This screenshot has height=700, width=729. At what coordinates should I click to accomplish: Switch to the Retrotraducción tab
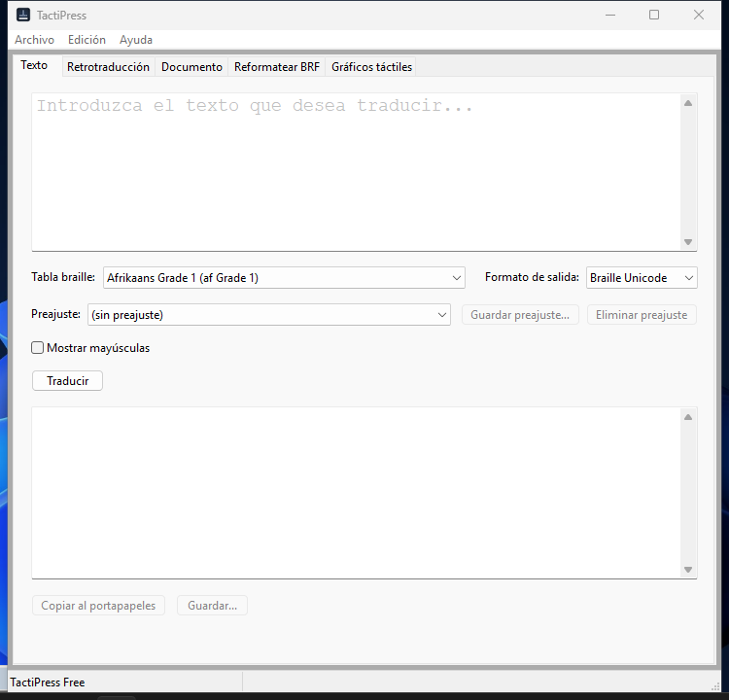108,67
